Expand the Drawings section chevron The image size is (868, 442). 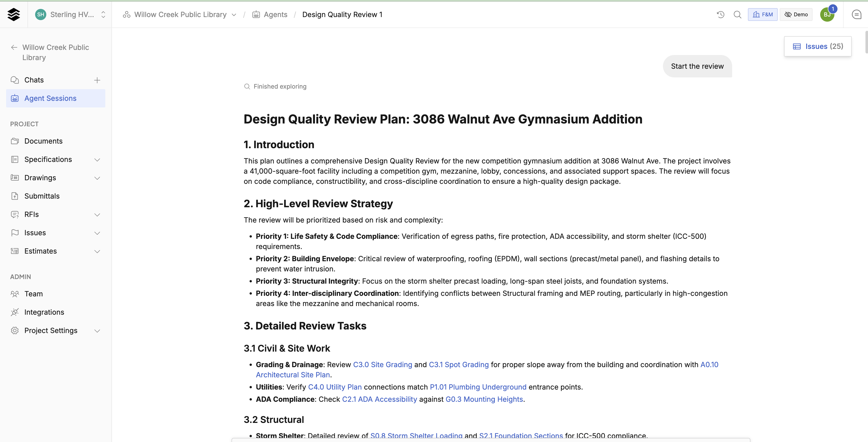click(x=97, y=178)
